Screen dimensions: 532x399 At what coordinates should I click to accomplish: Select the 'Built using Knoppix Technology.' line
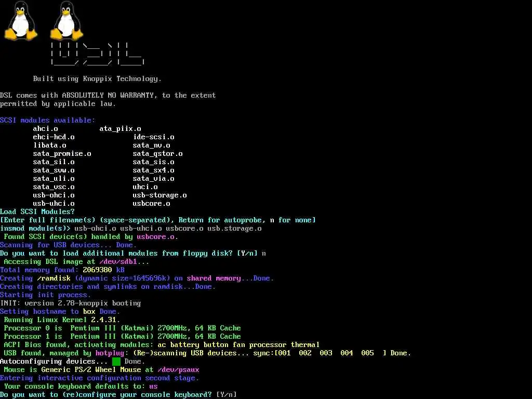(x=97, y=79)
